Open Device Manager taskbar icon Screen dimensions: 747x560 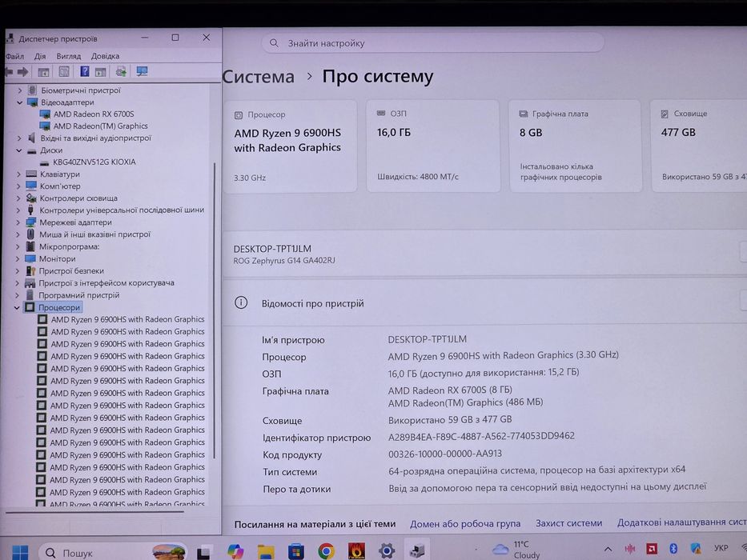click(417, 551)
